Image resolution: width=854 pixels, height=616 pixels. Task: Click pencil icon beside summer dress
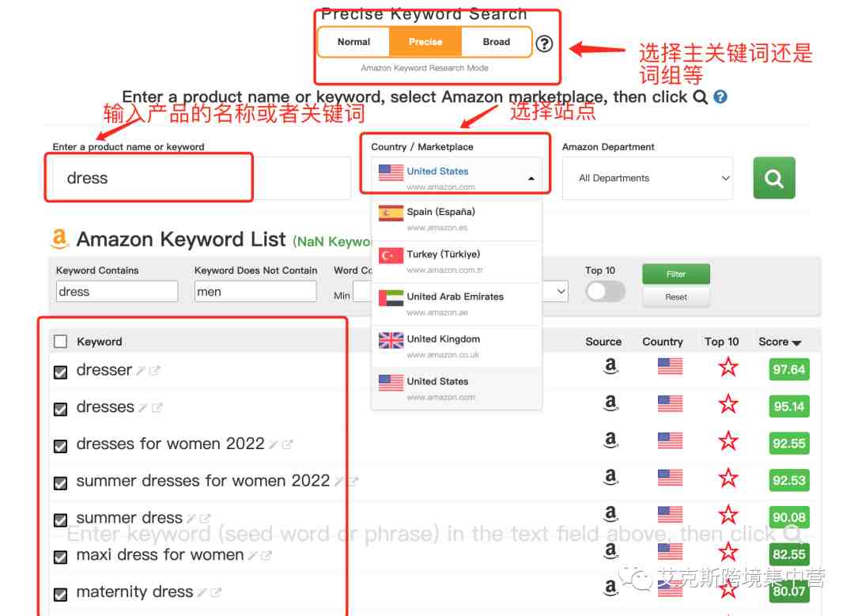point(191,519)
